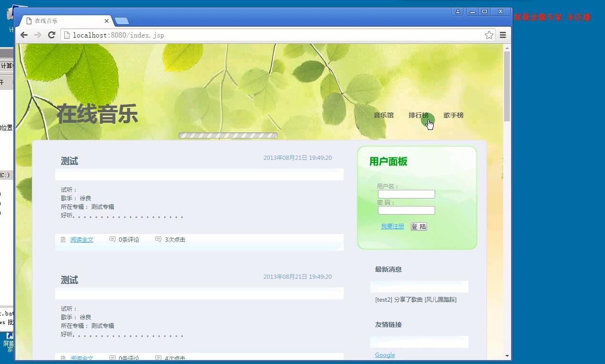605x364 pixels.
Task: Click 3次点击 count text
Action: pyautogui.click(x=175, y=240)
